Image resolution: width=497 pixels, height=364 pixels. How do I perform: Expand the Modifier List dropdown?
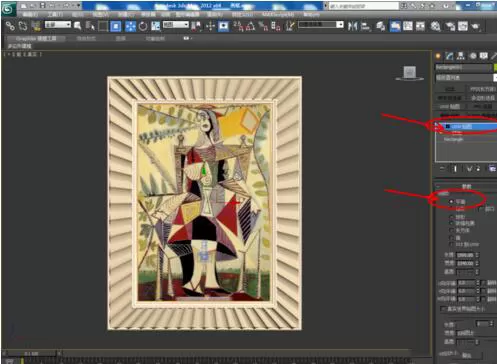(x=466, y=78)
